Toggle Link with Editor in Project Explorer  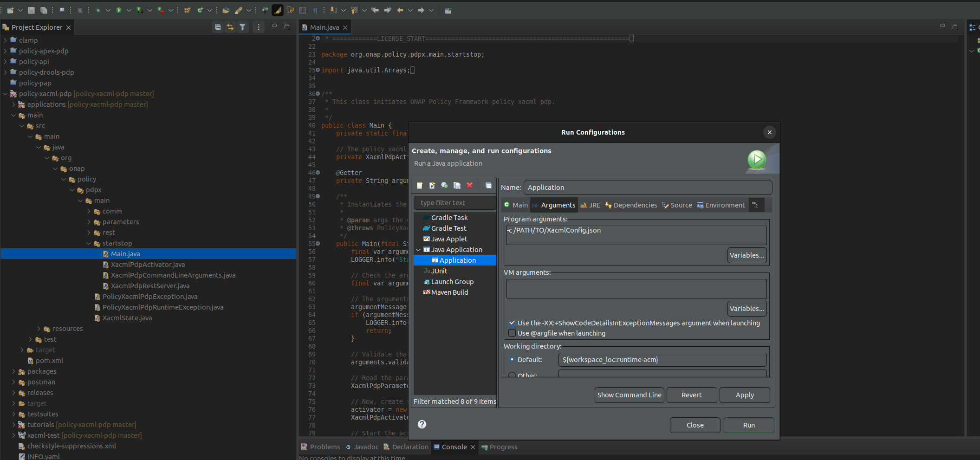click(x=230, y=27)
